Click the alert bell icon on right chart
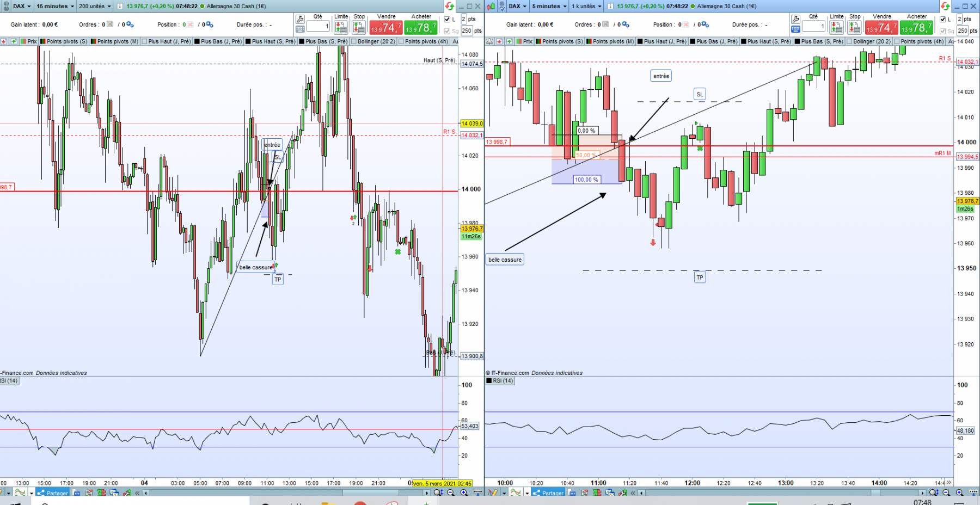Screen dimensions: 980x505 (x=489, y=41)
